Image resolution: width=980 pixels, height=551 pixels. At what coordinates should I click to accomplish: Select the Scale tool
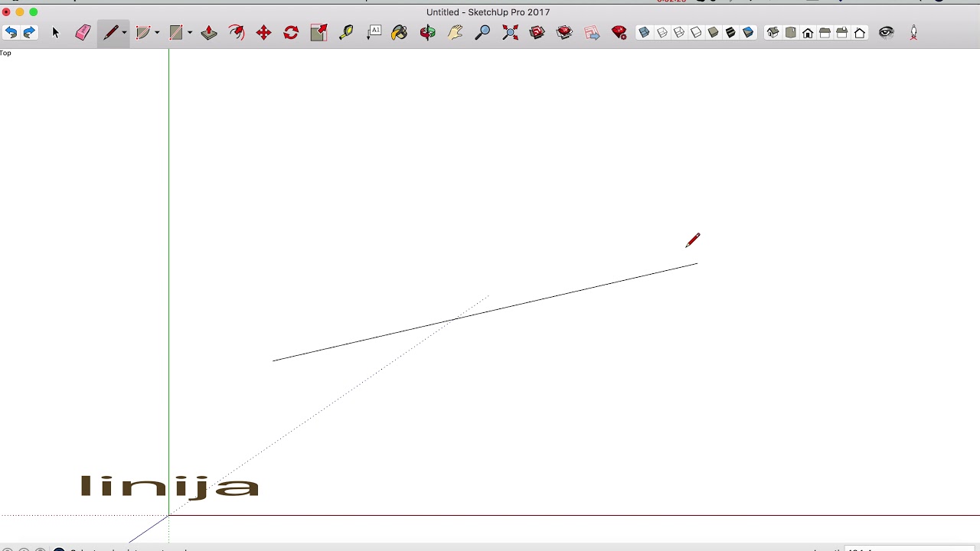(x=318, y=32)
